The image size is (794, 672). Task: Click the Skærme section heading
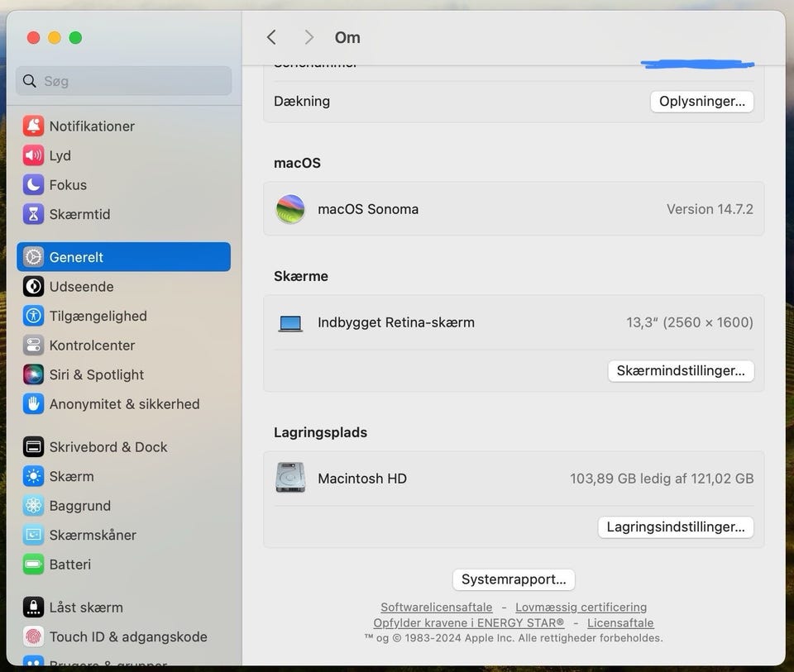301,276
